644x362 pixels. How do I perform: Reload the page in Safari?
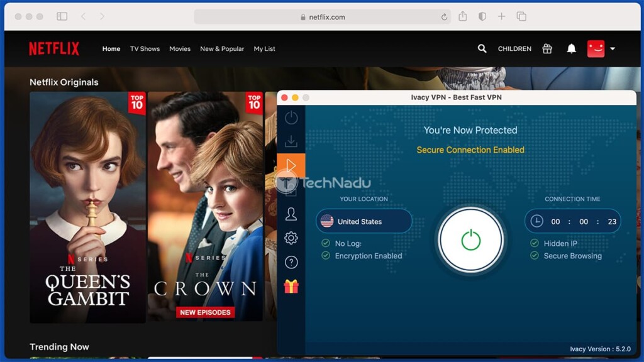[x=444, y=17]
